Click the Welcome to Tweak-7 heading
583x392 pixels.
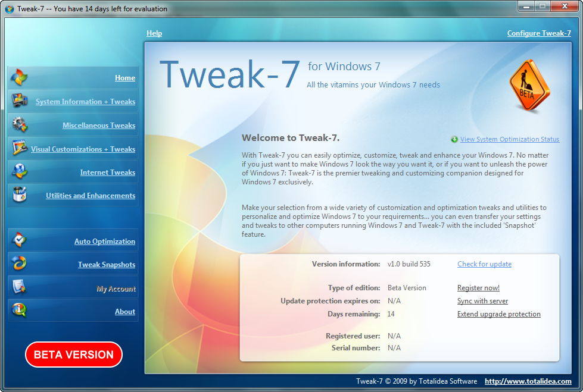(291, 138)
